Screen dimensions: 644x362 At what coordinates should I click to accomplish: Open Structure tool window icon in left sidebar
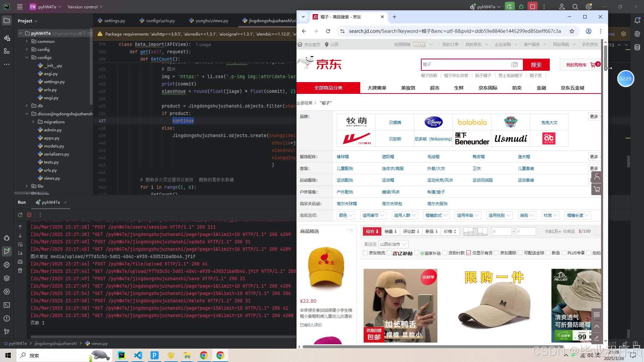pos(7,51)
